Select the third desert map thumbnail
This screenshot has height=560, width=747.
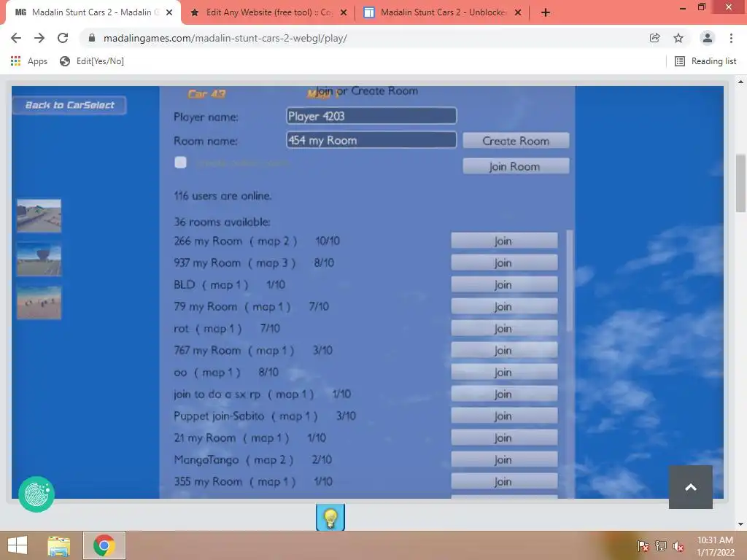[x=39, y=303]
